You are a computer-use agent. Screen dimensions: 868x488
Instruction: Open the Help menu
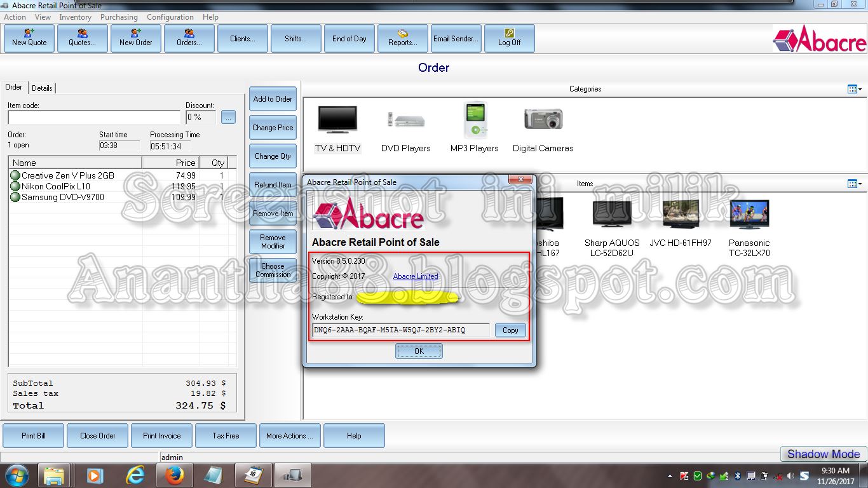[x=210, y=17]
